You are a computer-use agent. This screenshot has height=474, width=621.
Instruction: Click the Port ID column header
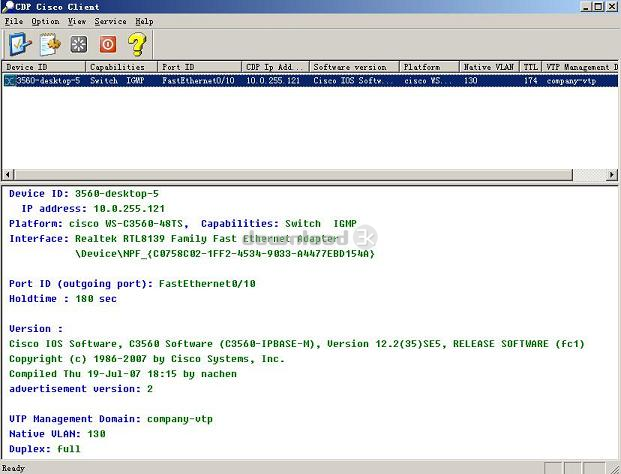pos(199,67)
